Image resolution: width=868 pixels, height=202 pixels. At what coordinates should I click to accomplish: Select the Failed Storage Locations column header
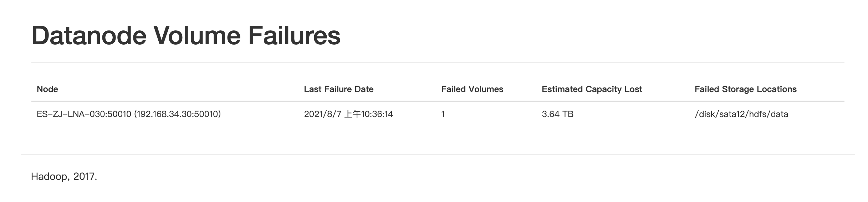[745, 89]
